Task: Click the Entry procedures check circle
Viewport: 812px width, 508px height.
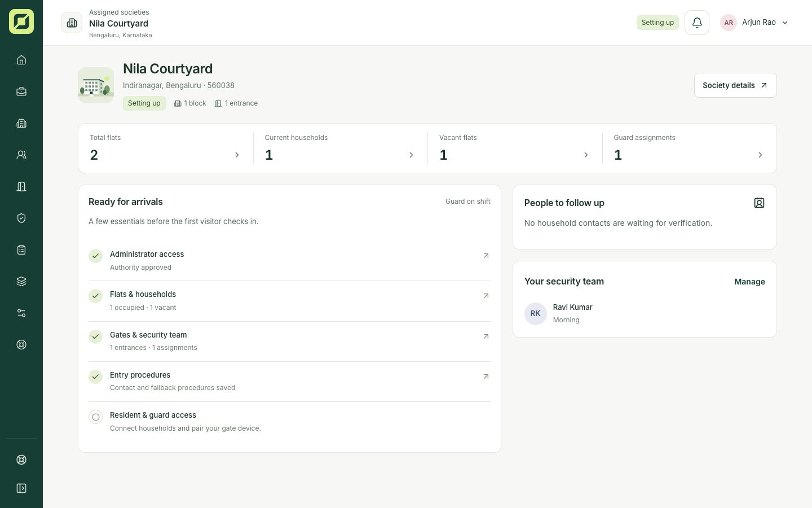Action: point(96,376)
